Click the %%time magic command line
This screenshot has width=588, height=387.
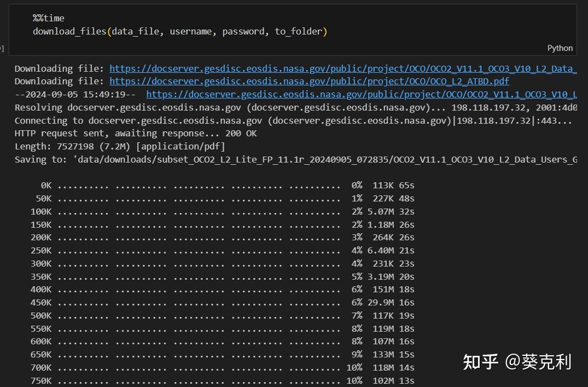pyautogui.click(x=49, y=18)
